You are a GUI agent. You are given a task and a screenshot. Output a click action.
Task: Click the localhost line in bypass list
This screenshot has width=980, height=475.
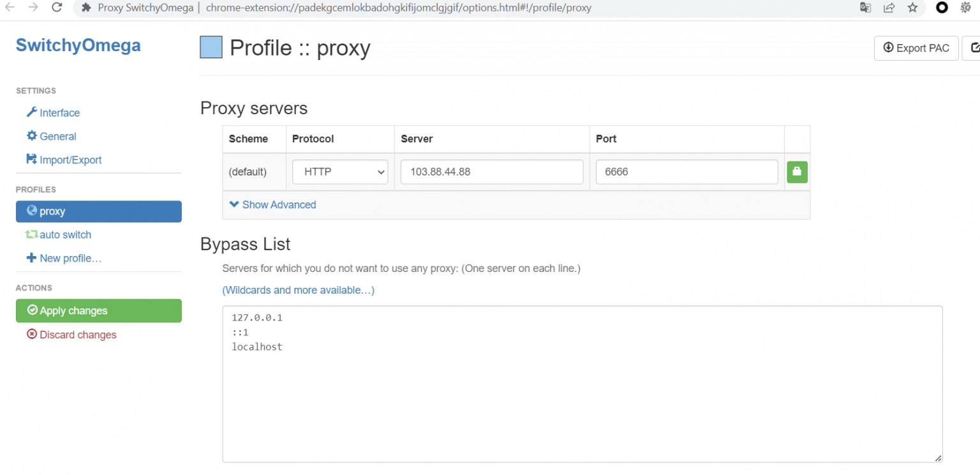coord(256,347)
